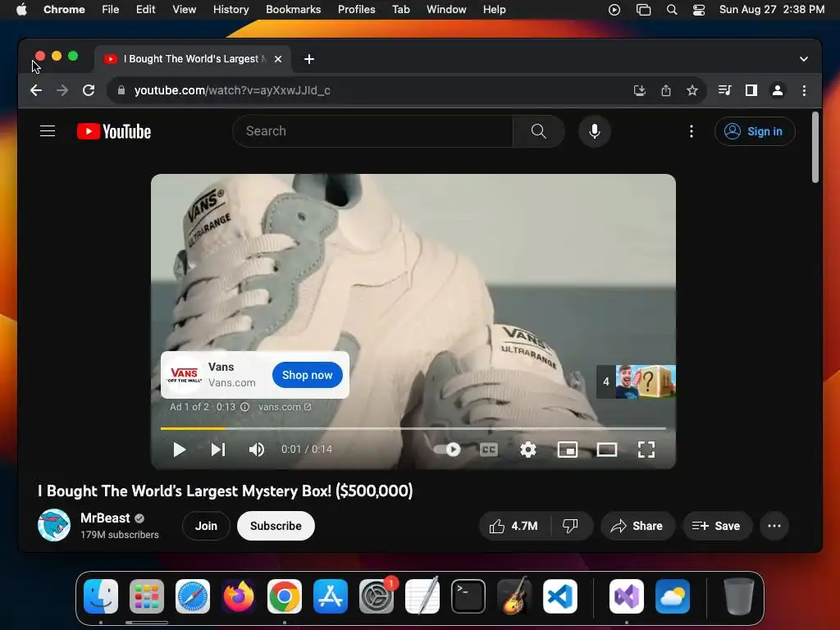Enable miniplayer mode
The height and width of the screenshot is (630, 840).
(568, 450)
